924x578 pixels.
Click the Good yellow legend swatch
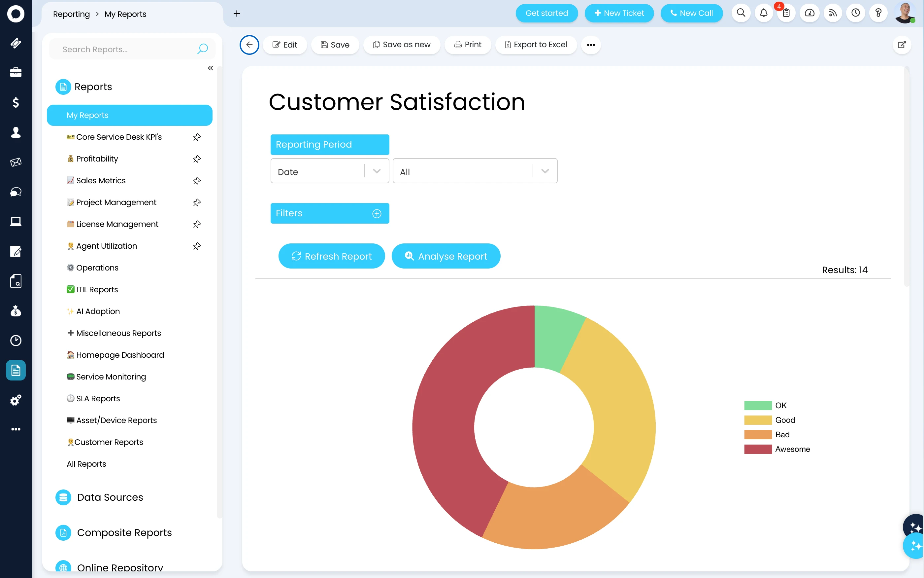pos(758,420)
